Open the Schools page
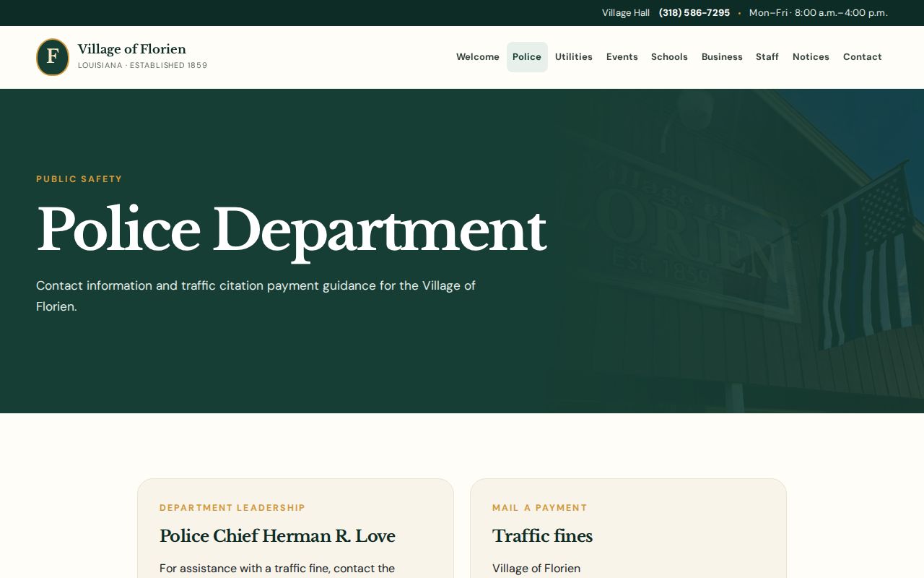This screenshot has width=924, height=578. (x=669, y=57)
